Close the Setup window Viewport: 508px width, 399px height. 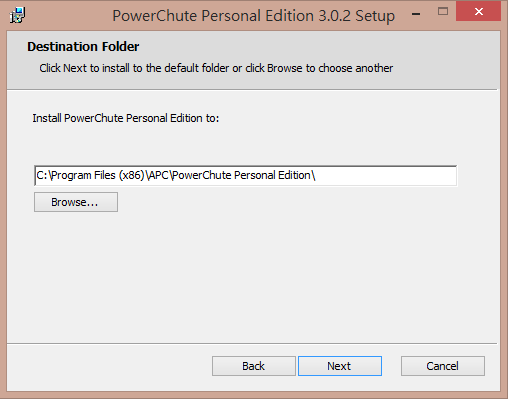coord(478,12)
